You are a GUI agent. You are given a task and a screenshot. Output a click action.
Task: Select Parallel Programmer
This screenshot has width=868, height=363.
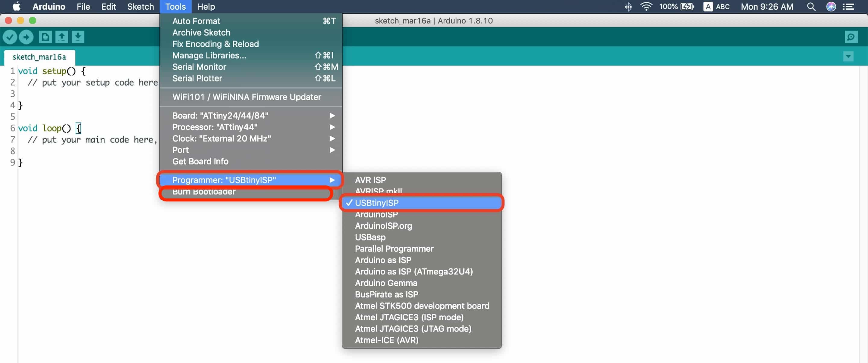tap(422, 249)
